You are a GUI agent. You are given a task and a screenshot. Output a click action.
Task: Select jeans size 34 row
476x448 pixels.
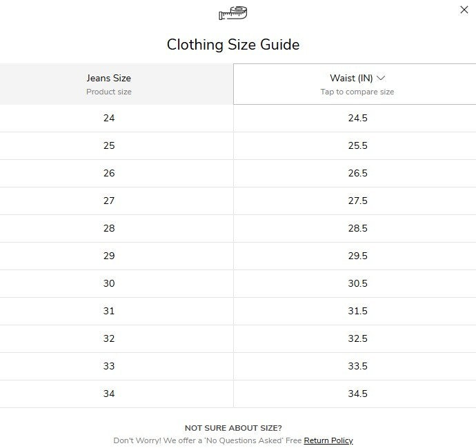(x=109, y=394)
